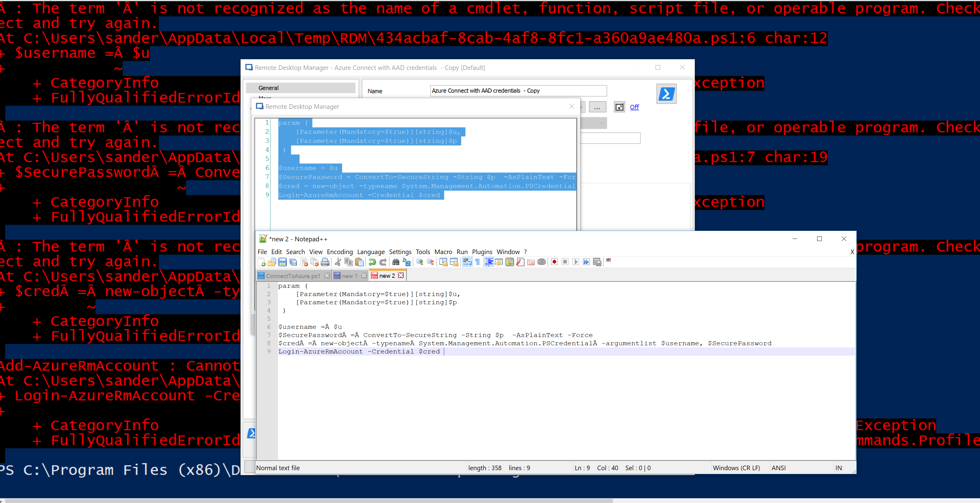Open the Plugins menu
980x503 pixels.
coord(482,252)
